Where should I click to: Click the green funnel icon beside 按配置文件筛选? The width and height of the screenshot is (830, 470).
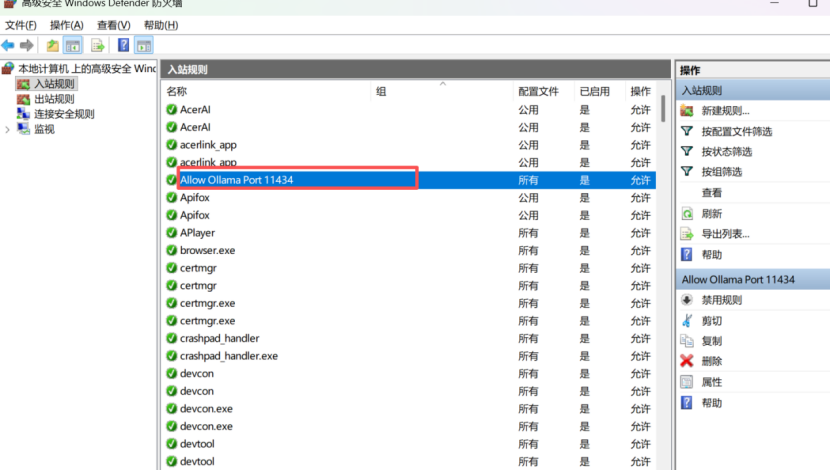tap(687, 131)
